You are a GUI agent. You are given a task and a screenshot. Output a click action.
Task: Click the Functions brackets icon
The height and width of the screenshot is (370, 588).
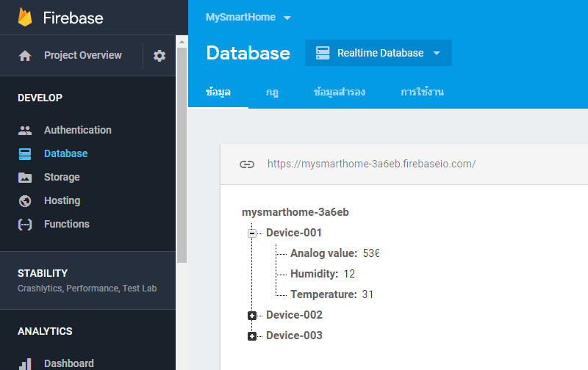pyautogui.click(x=25, y=225)
